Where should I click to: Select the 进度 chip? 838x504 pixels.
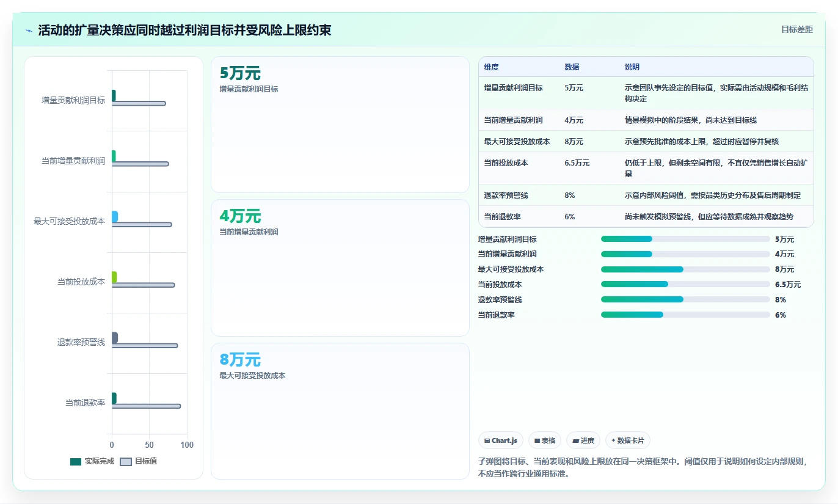[583, 440]
